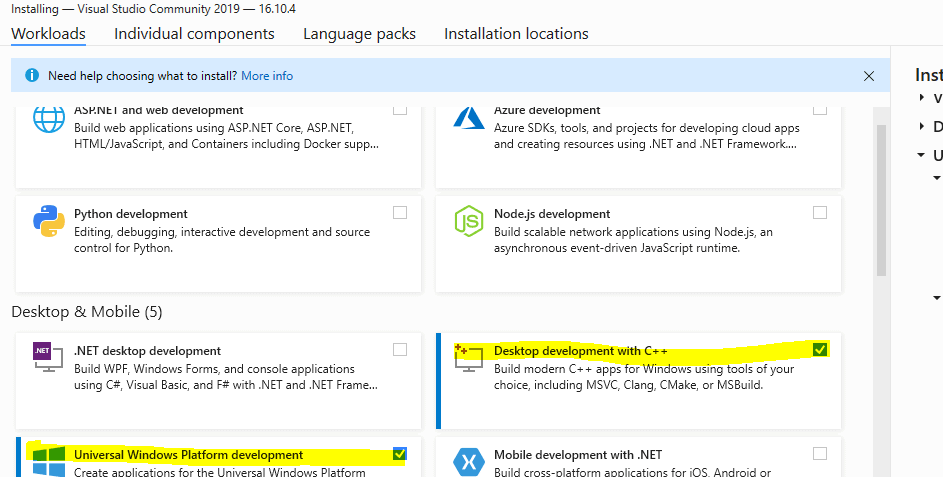943x477 pixels.
Task: Click the Universal Windows Platform Windows logo icon
Action: (x=49, y=461)
